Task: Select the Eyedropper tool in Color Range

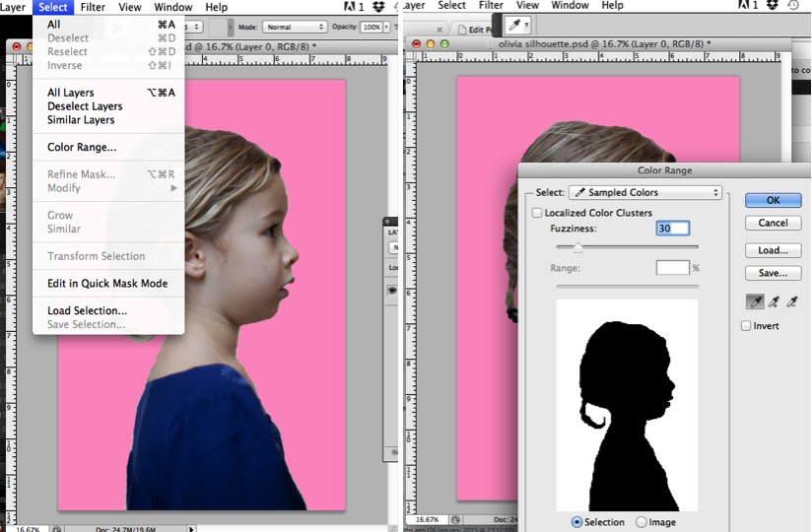Action: [754, 303]
